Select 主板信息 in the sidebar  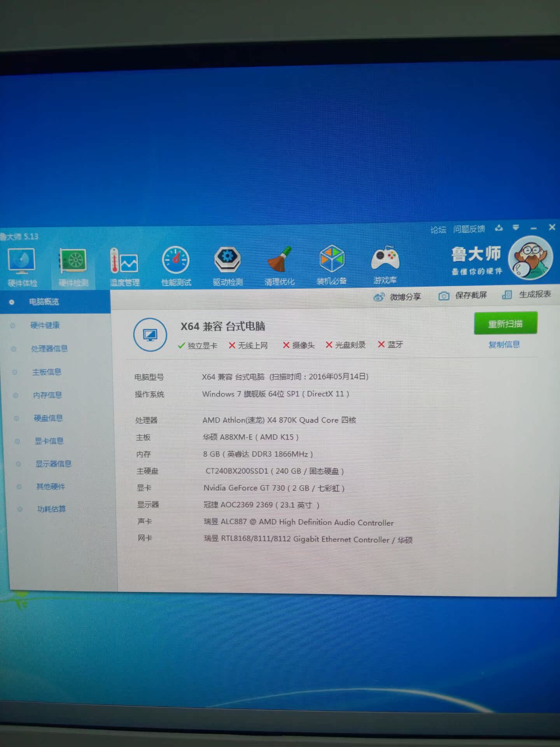(x=47, y=372)
